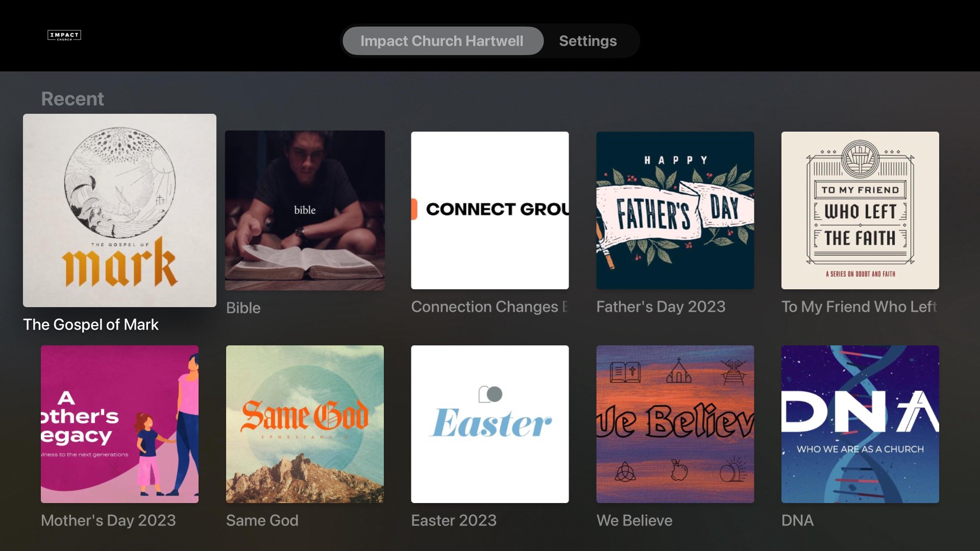The width and height of the screenshot is (980, 551).
Task: Select A Mother's Legacy pink artwork
Action: coord(119,424)
